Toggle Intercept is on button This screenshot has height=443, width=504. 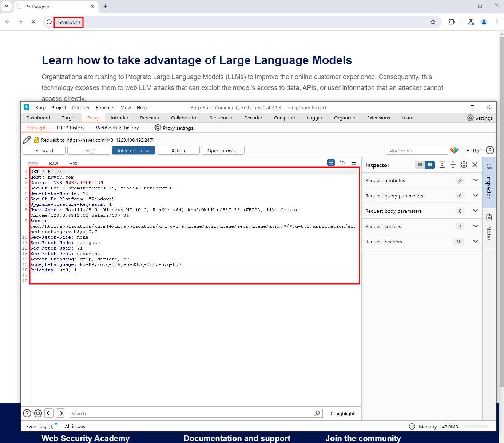click(134, 150)
